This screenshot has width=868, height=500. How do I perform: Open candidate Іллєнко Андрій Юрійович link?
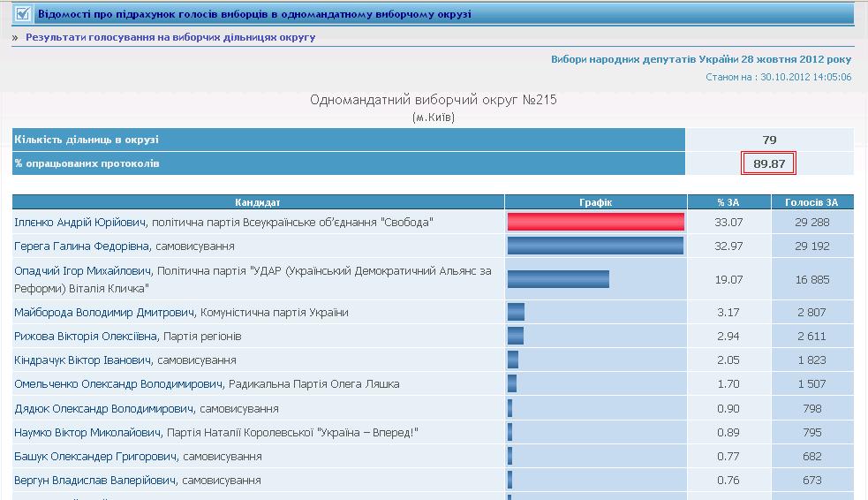click(x=81, y=222)
